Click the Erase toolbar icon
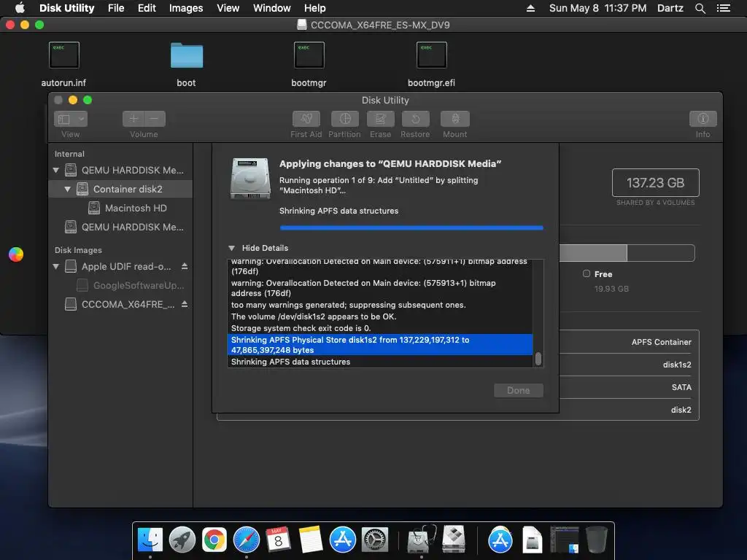The image size is (747, 560). click(381, 119)
